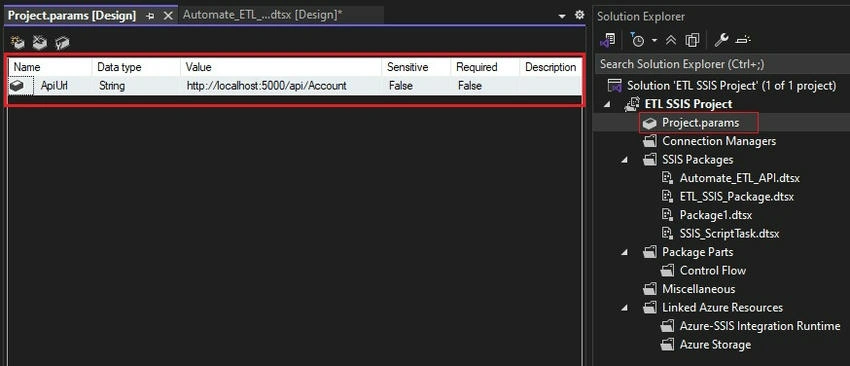Click Add Parameters to Configurations icon
The image size is (850, 366).
pos(62,42)
